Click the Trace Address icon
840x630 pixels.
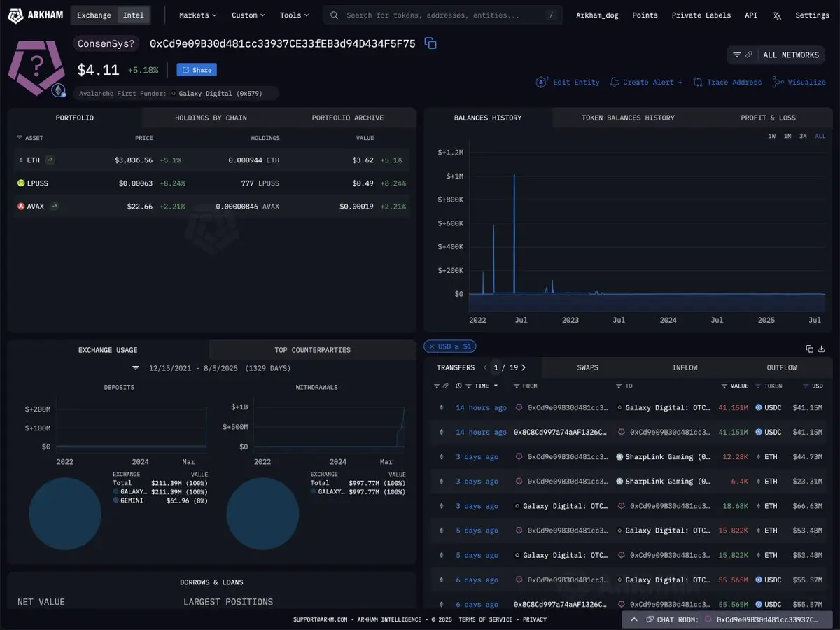[697, 82]
